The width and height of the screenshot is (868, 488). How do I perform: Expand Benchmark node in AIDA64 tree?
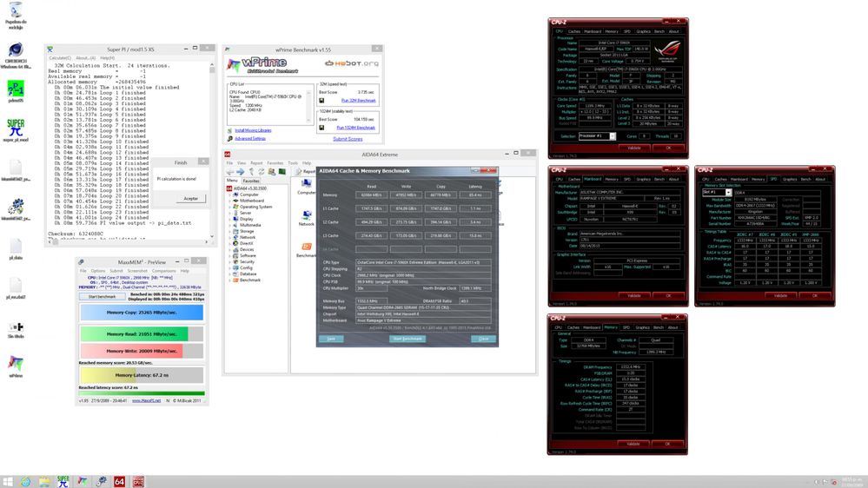[230, 280]
